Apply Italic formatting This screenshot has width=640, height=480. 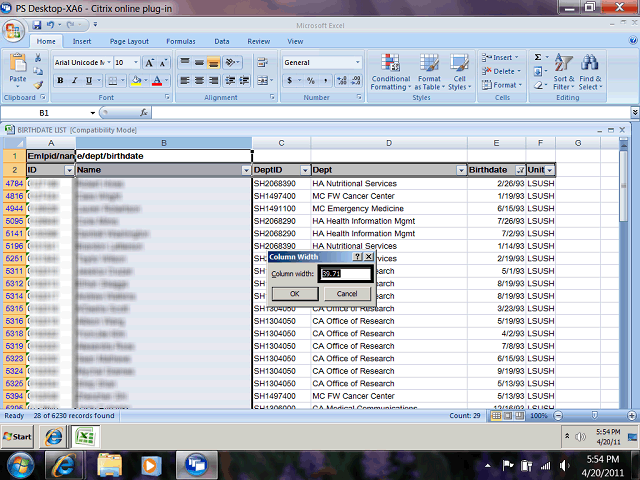click(x=74, y=80)
